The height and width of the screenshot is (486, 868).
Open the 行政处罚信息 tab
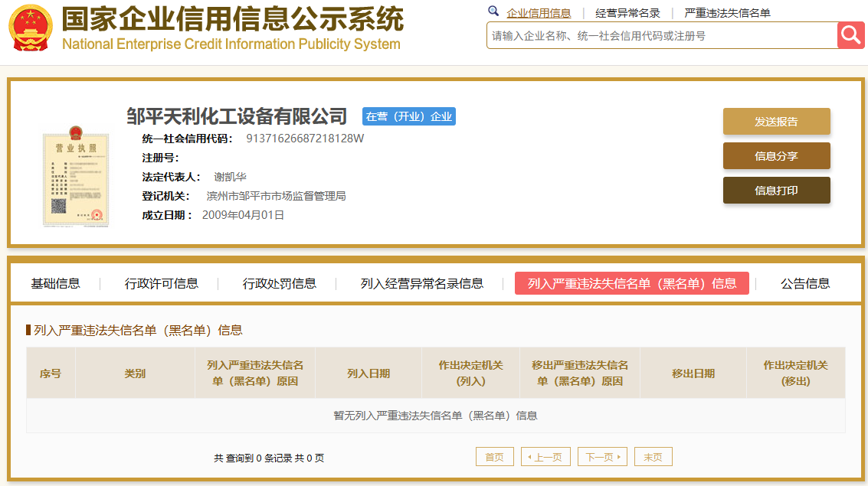point(280,283)
